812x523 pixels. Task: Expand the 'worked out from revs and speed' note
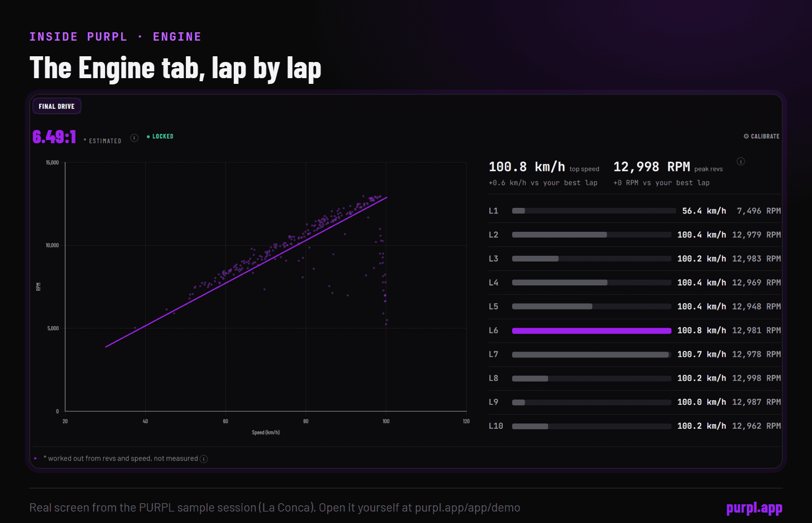coord(35,458)
